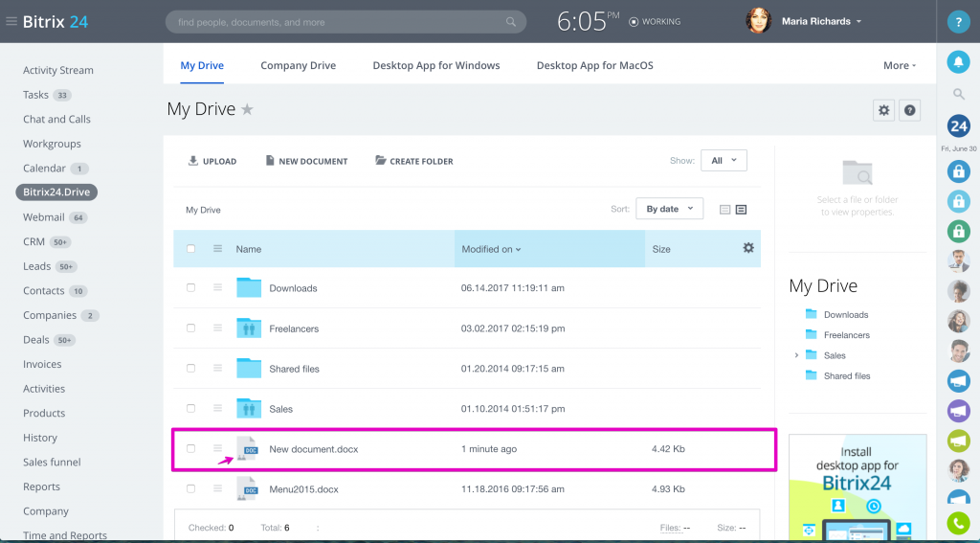Sort by Modified on column header
The width and height of the screenshot is (980, 543).
[491, 249]
